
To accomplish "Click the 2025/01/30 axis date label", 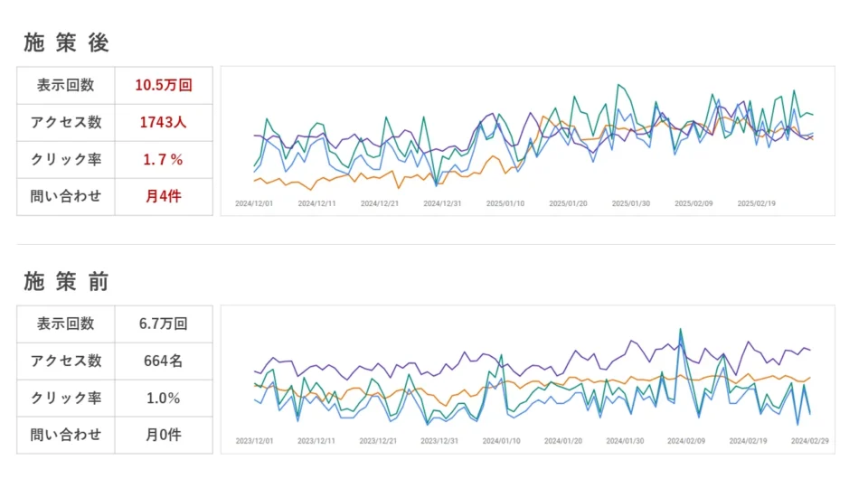I will 631,204.
